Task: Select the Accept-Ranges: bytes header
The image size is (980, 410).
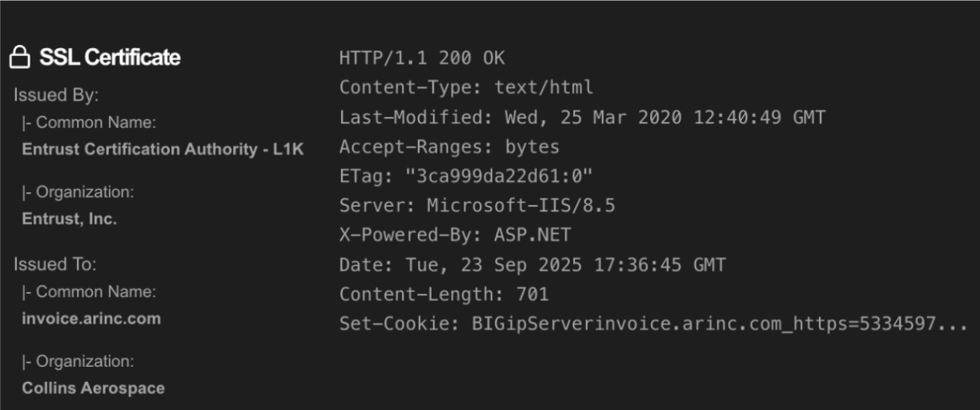Action: pos(449,147)
